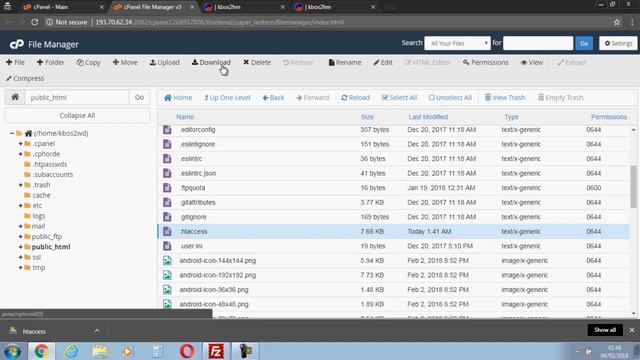The width and height of the screenshot is (640, 360).
Task: Click the Copy toolbar button
Action: 88,62
